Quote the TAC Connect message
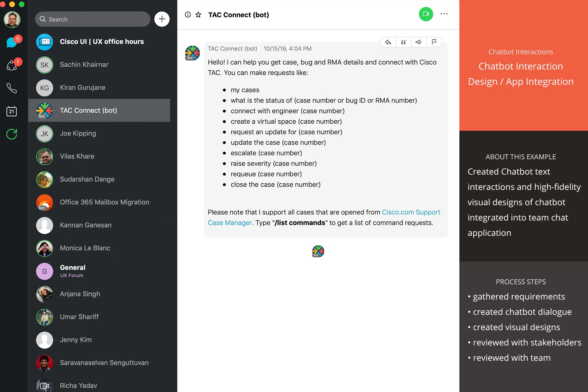This screenshot has height=392, width=588. click(x=403, y=42)
